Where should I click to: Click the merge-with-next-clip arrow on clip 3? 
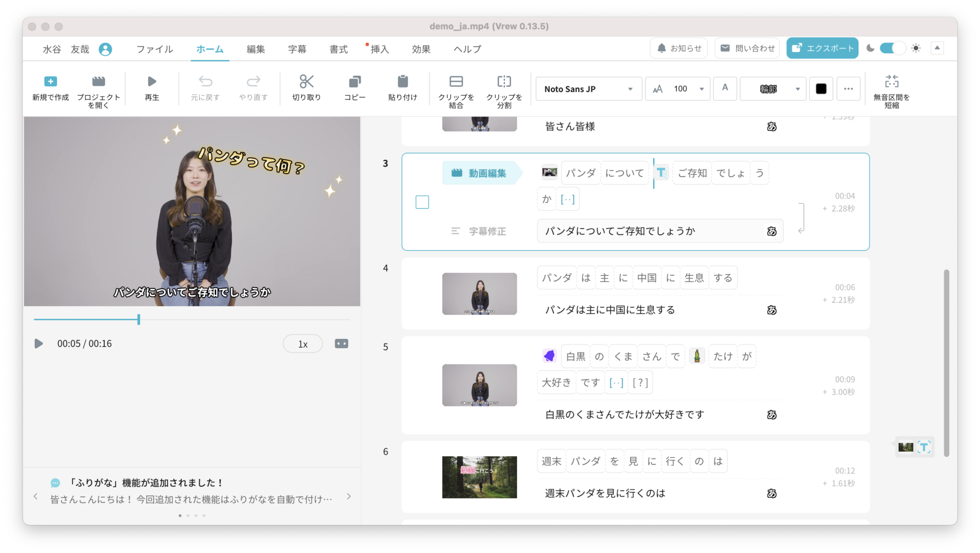pyautogui.click(x=801, y=218)
